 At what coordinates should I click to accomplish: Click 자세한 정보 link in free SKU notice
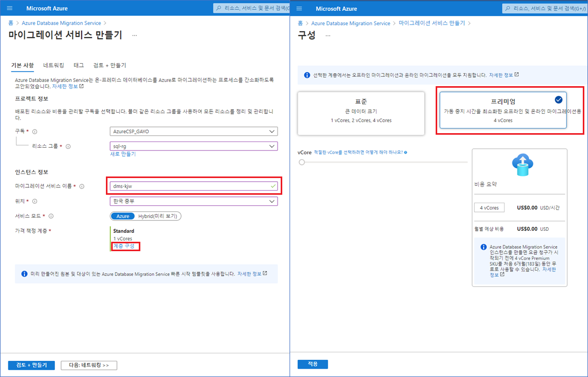[x=523, y=272]
